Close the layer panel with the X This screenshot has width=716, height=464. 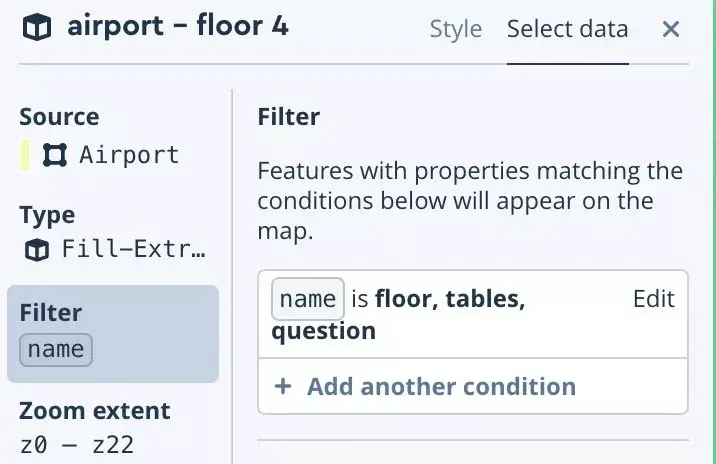671,29
